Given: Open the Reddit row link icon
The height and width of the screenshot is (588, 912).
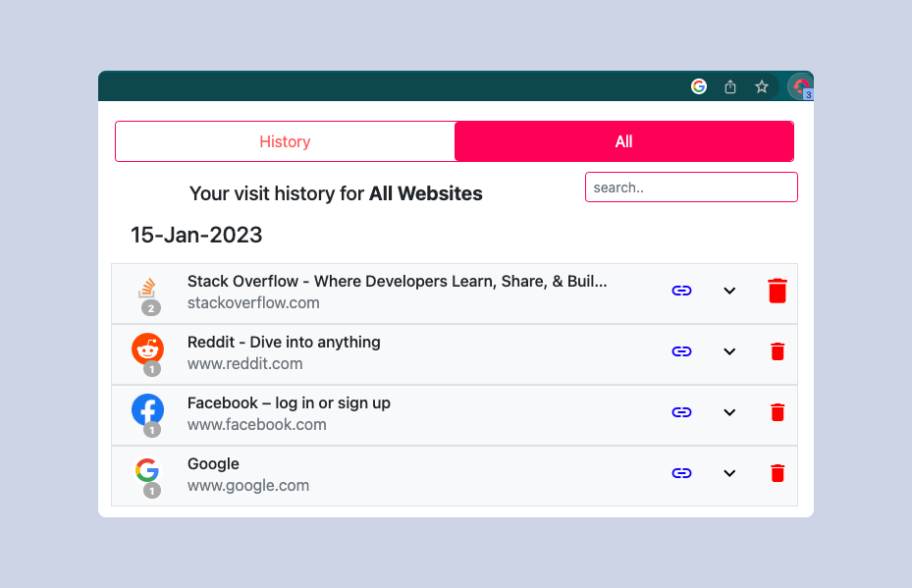Looking at the screenshot, I should [x=681, y=351].
